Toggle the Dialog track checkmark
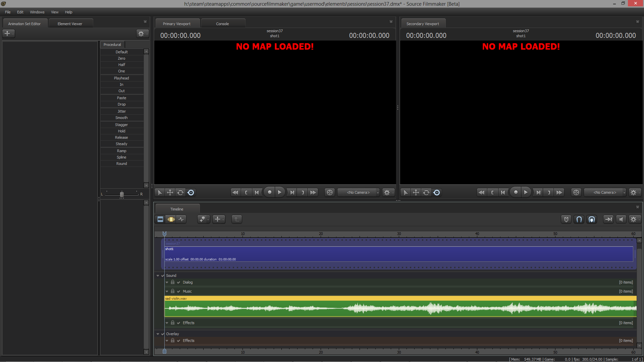644x362 pixels. [x=178, y=283]
